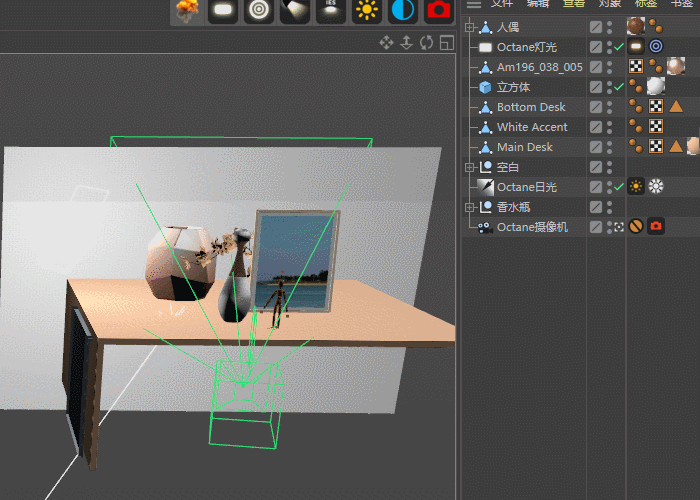700x500 pixels.
Task: Select the white material tag on 立方体
Action: [656, 86]
